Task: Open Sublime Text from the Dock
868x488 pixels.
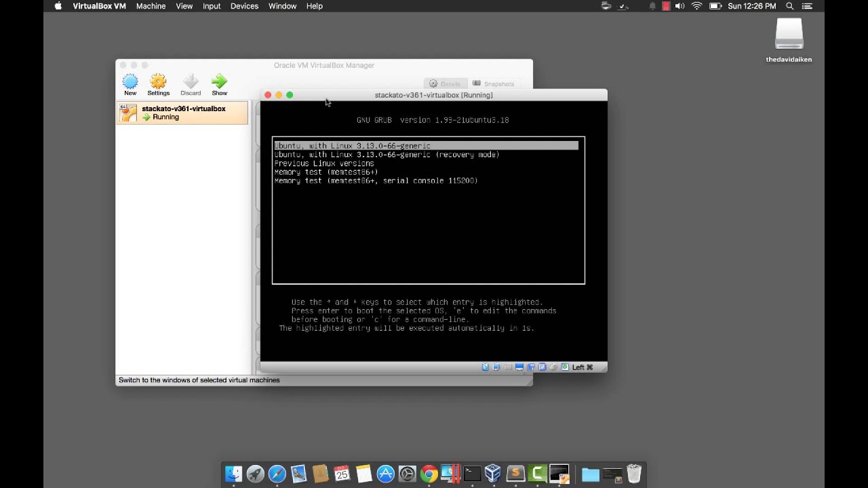Action: [515, 473]
